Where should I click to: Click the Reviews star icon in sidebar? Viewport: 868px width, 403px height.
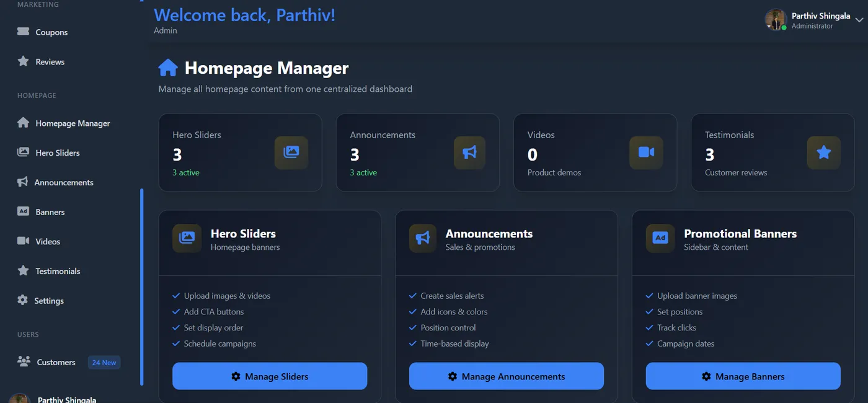(23, 61)
